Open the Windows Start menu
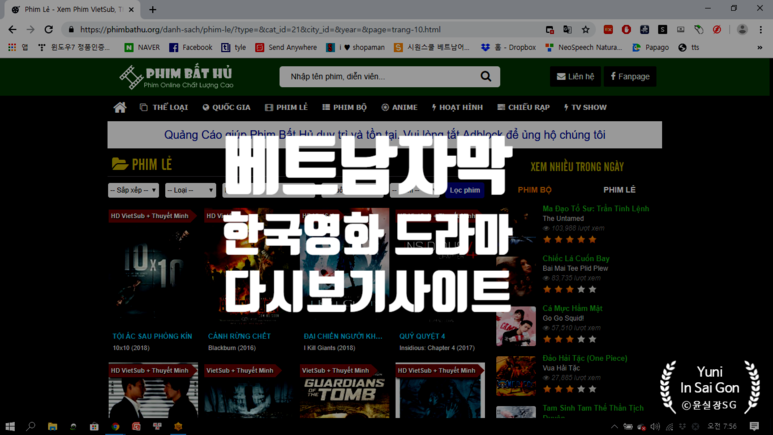 tap(10, 426)
